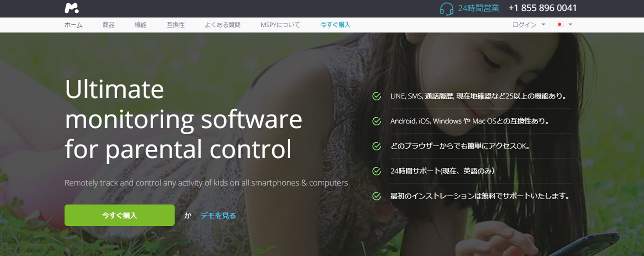The width and height of the screenshot is (644, 256).
Task: Open the よくある質問 menu item
Action: [x=223, y=24]
